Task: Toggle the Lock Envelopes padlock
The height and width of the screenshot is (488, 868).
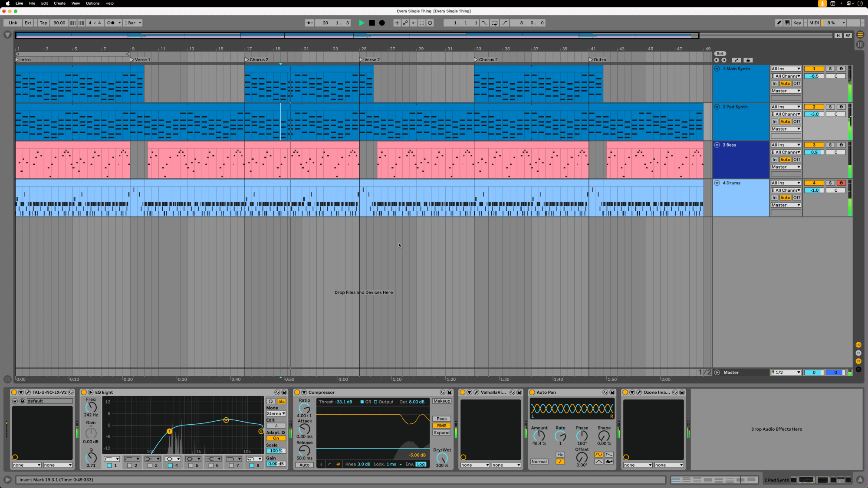Action: coord(748,60)
